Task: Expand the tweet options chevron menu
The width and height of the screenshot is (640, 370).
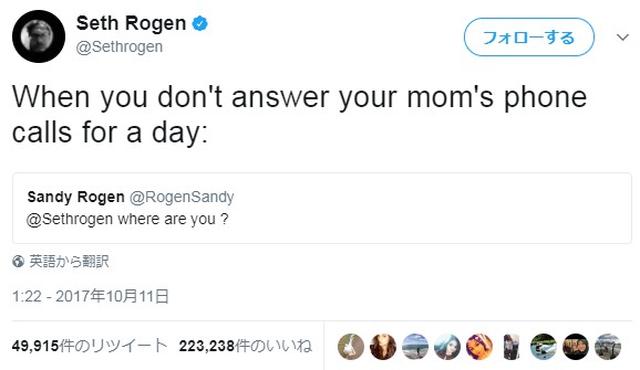Action: click(x=622, y=38)
